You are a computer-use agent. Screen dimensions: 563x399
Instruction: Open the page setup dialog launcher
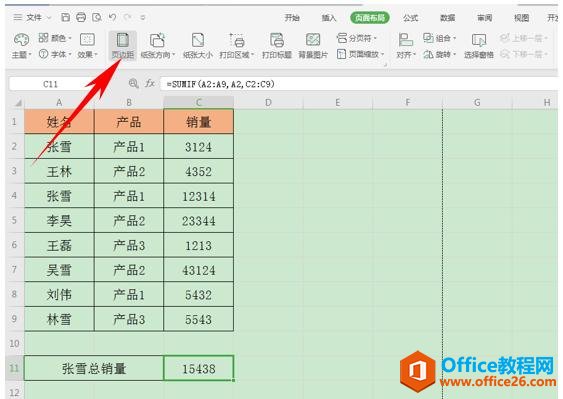tap(385, 65)
